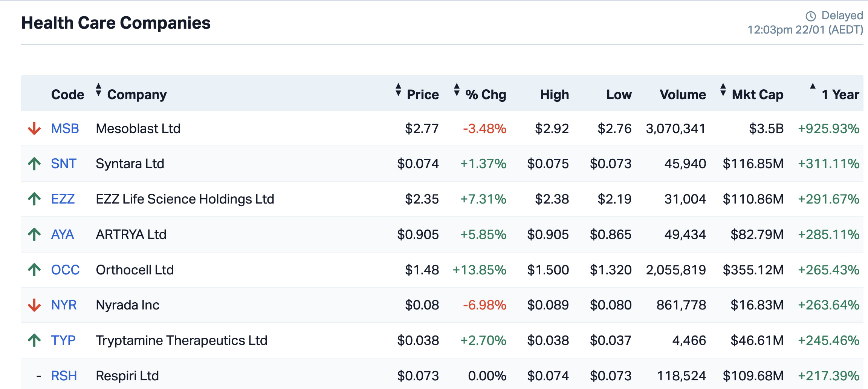
Task: Click Mesoblast's +925.93% one-year return
Action: pos(829,129)
